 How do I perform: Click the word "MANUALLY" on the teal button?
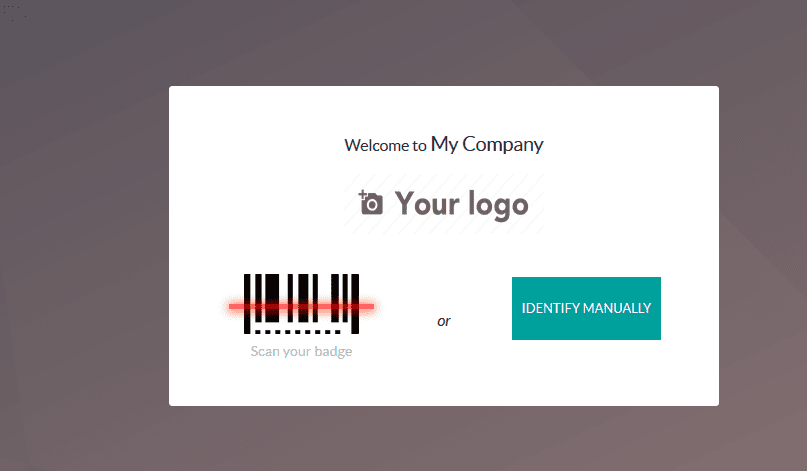pos(615,308)
